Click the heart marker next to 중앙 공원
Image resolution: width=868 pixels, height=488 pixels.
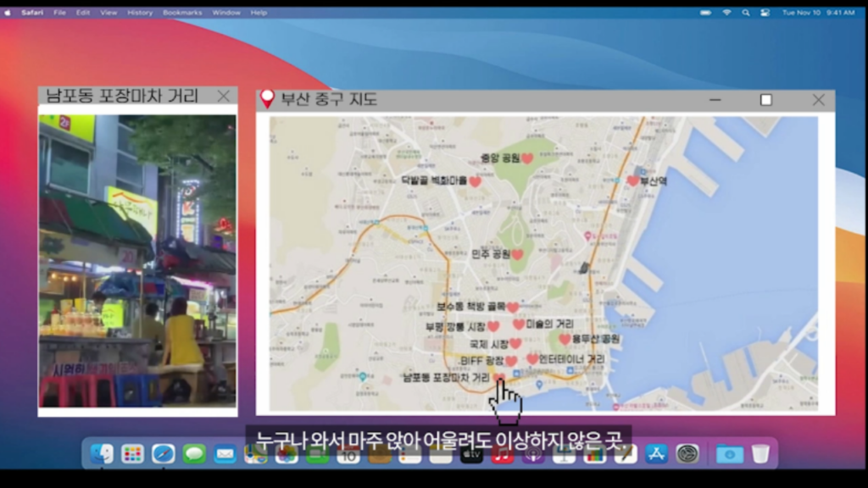coord(527,158)
